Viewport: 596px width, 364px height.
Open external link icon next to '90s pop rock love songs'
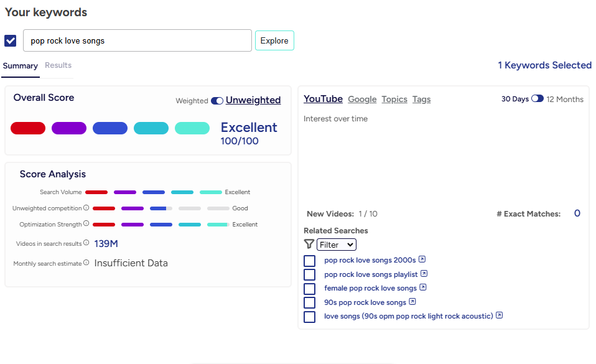412,302
